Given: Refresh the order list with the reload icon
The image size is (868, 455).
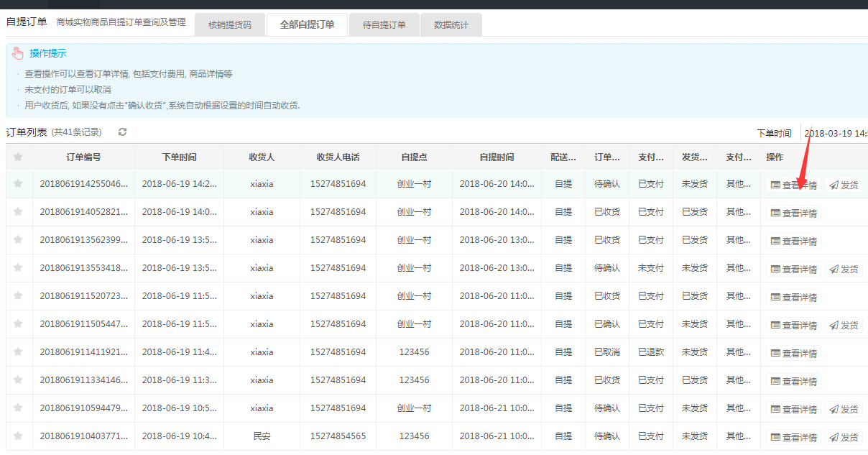Looking at the screenshot, I should (x=123, y=132).
